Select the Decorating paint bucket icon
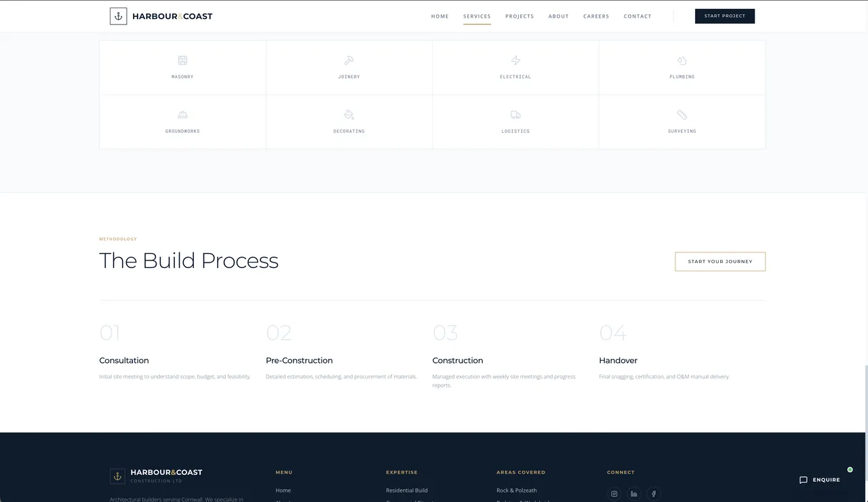The image size is (868, 502). 349,115
